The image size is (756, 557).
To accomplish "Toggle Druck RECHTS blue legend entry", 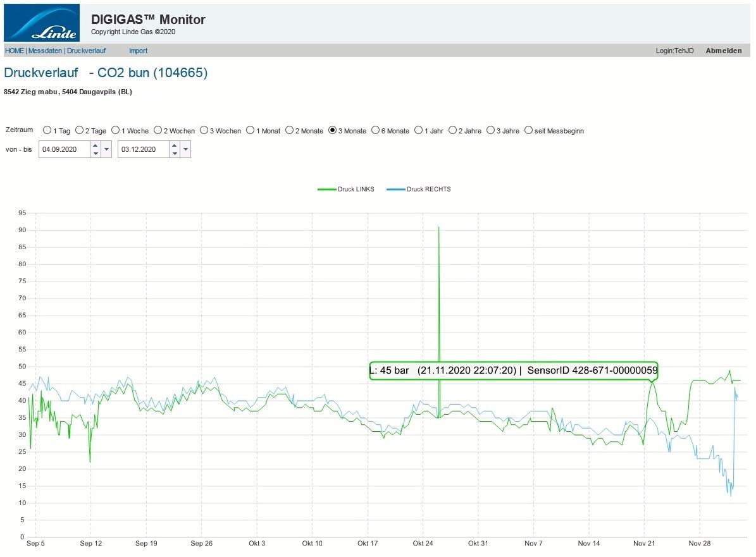I will click(x=419, y=189).
